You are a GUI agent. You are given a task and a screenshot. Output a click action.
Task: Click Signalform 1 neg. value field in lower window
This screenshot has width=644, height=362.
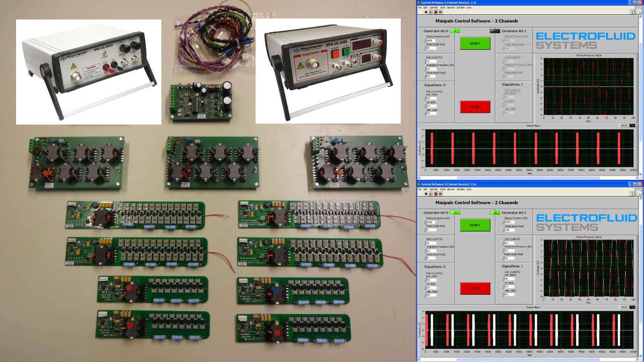coord(510,294)
